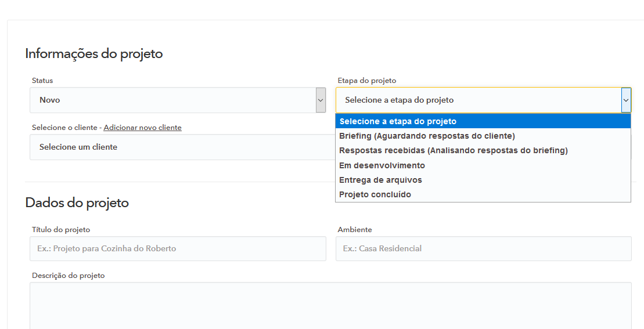Set stage to Projeto concluído
The image size is (644, 329).
point(375,194)
